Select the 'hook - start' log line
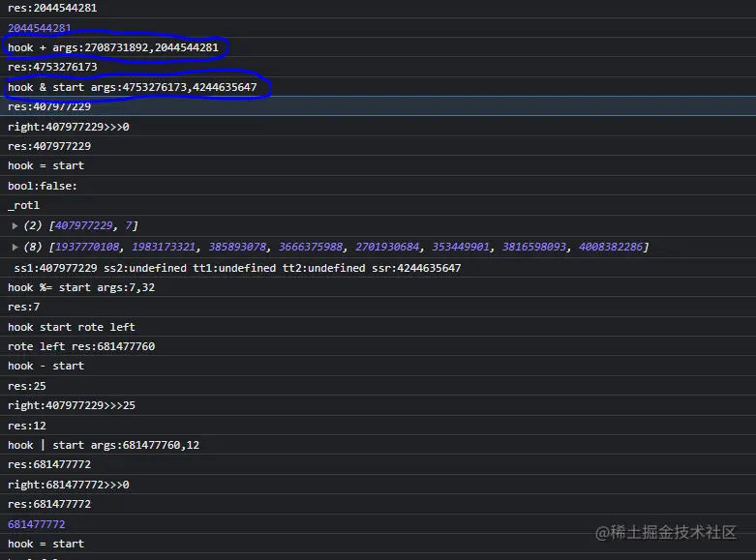The height and width of the screenshot is (560, 756). (45, 366)
